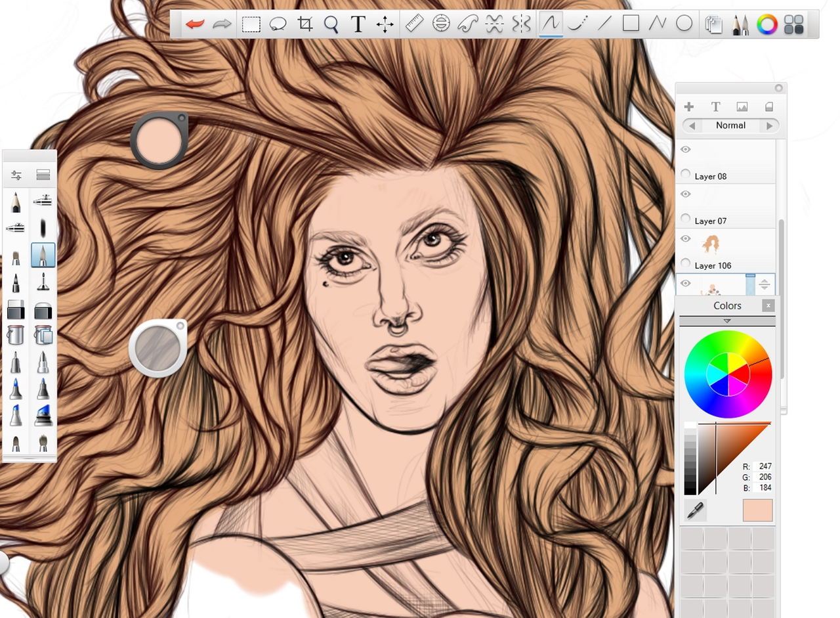Toggle visibility of the selected bottom layer
Screen dimensions: 840x618
(x=686, y=283)
